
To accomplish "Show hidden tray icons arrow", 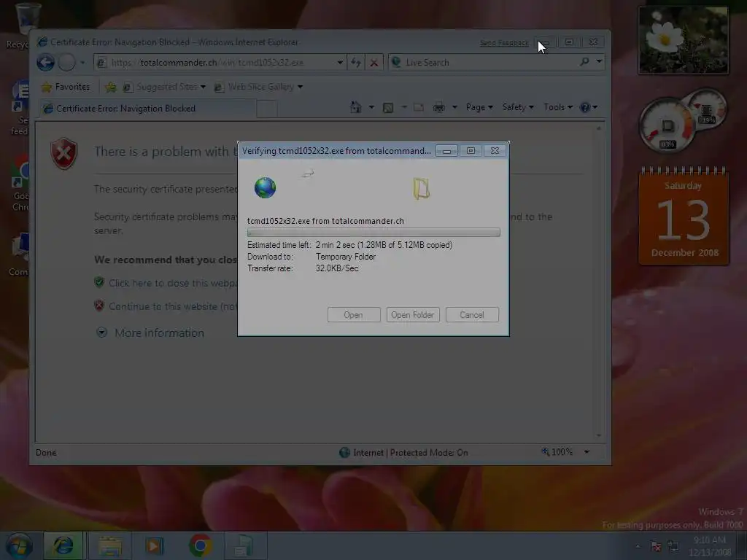I will [x=638, y=546].
